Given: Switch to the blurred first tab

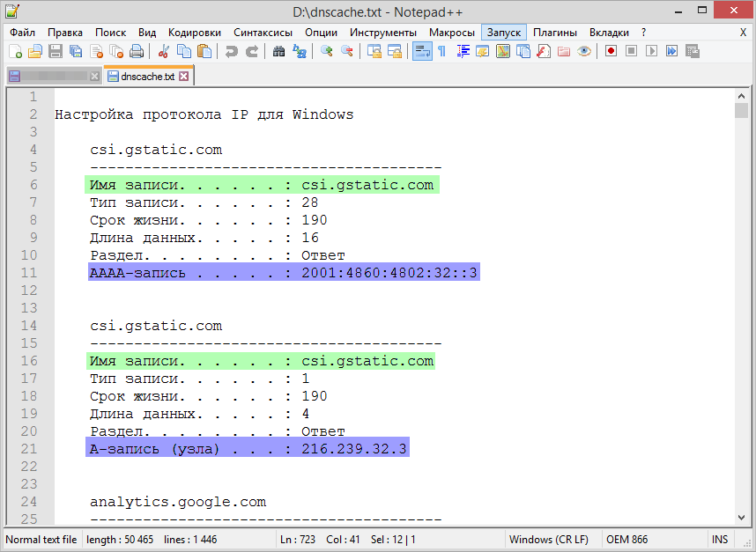Looking at the screenshot, I should (54, 77).
